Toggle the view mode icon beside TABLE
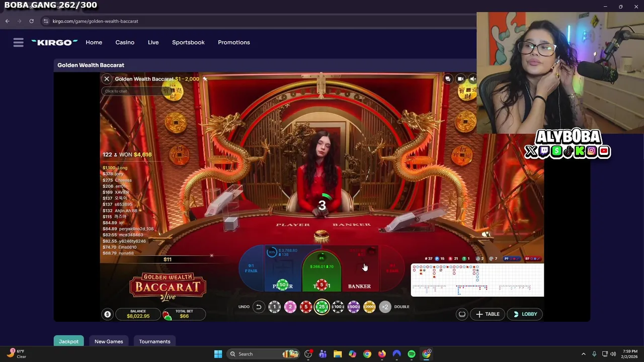This screenshot has height=362, width=644. click(462, 314)
